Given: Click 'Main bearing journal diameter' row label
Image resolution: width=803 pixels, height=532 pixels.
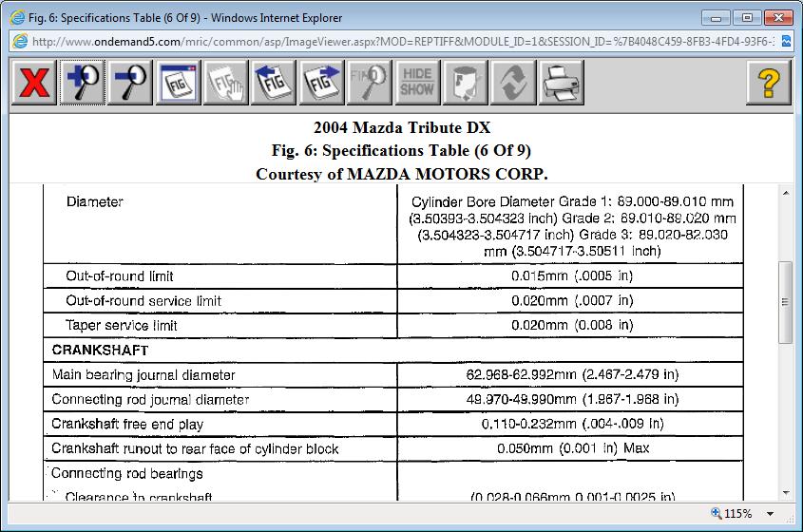Looking at the screenshot, I should (143, 375).
